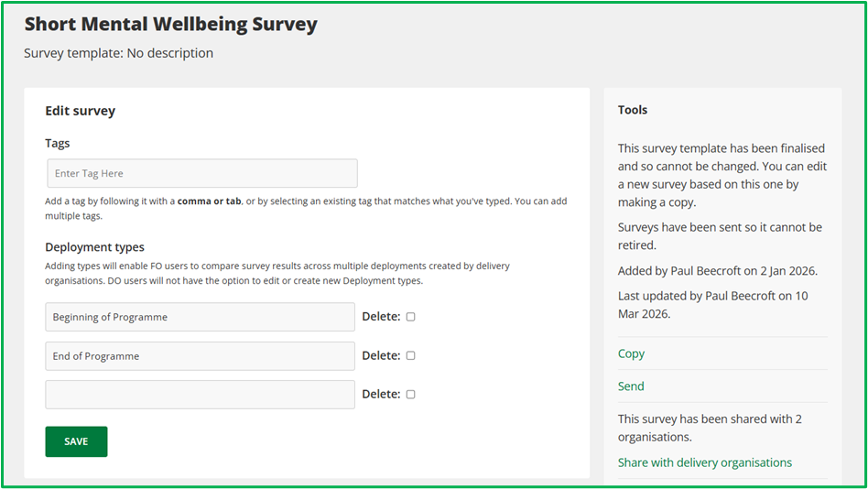The height and width of the screenshot is (489, 868).
Task: Click the Enter Tag Here input
Action: point(201,174)
